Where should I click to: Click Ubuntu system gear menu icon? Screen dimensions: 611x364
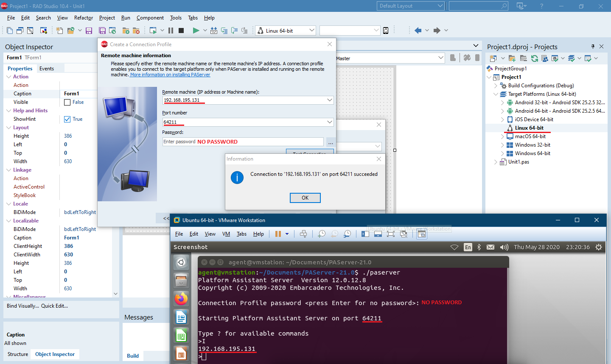pyautogui.click(x=599, y=247)
